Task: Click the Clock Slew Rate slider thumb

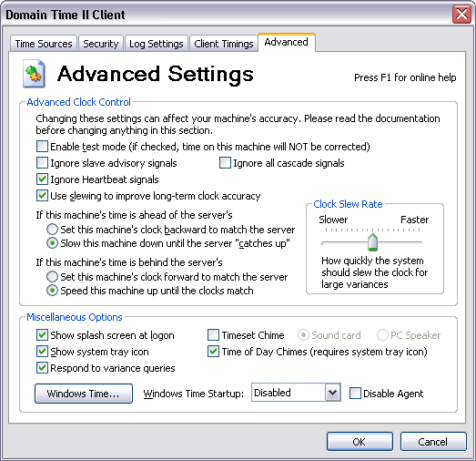Action: (x=372, y=242)
